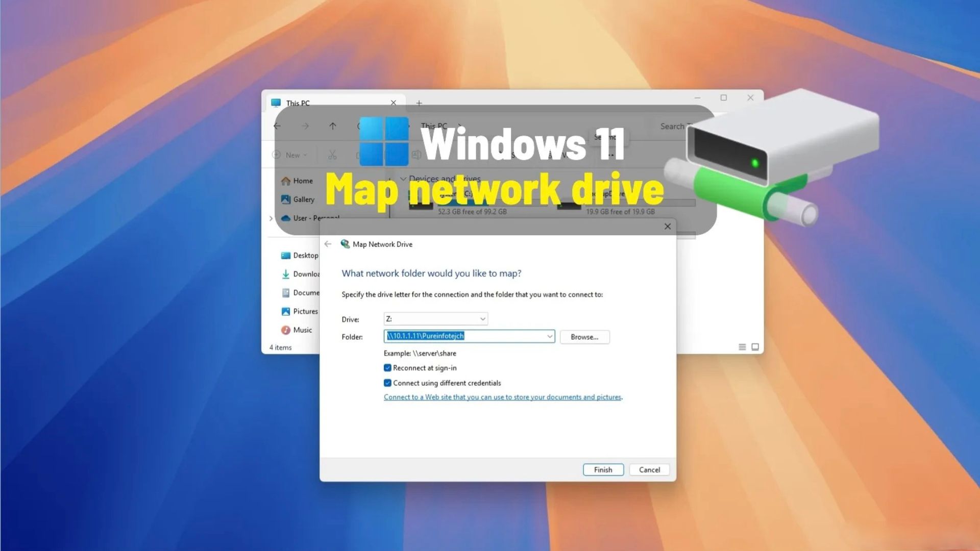Viewport: 980px width, 551px height.
Task: Open the Pictures folder in the sidebar
Action: (305, 311)
